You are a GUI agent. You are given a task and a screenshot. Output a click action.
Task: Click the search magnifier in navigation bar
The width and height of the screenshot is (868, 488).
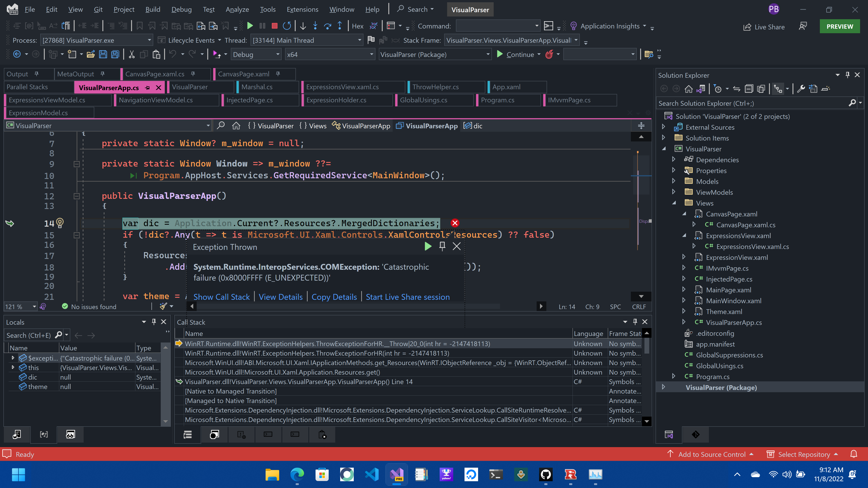click(x=221, y=126)
